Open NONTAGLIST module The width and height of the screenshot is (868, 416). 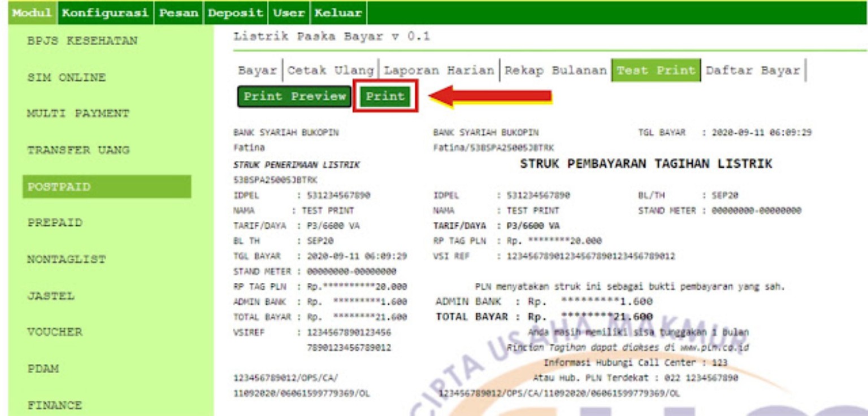point(67,260)
